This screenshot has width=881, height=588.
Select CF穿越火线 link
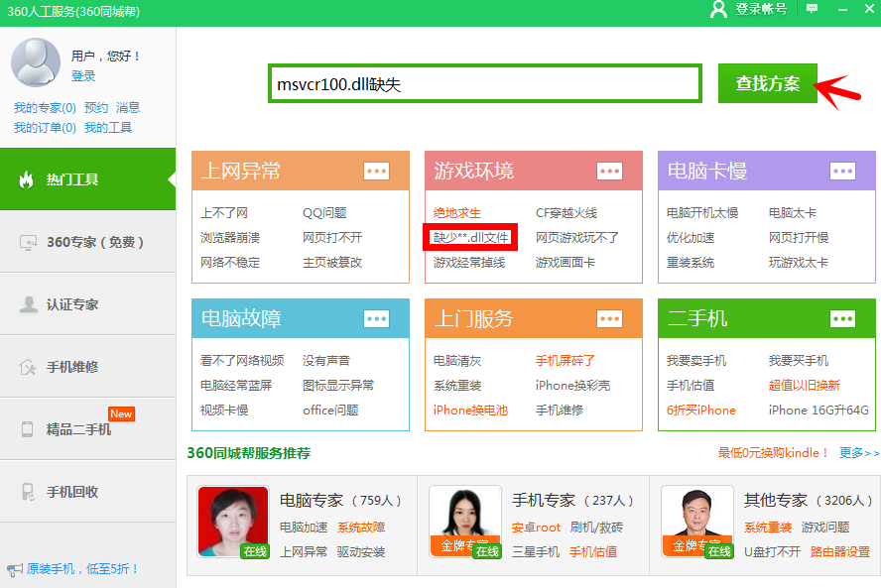(x=566, y=213)
